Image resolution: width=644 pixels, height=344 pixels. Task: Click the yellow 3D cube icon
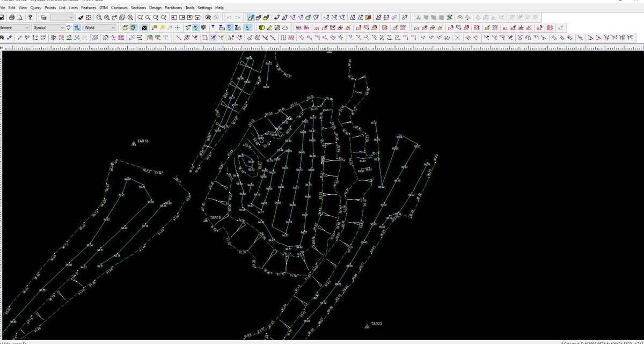pos(261,27)
